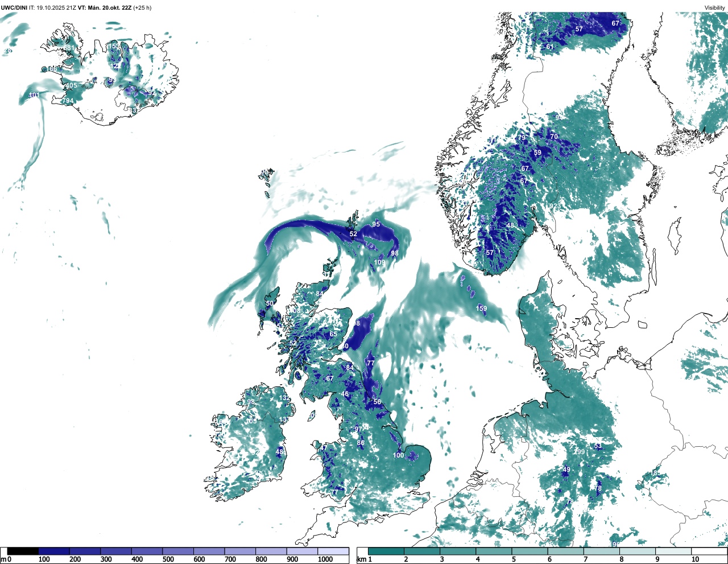Image resolution: width=728 pixels, height=564 pixels.
Task: Click the 46 value over northern England
Action: [x=345, y=394]
